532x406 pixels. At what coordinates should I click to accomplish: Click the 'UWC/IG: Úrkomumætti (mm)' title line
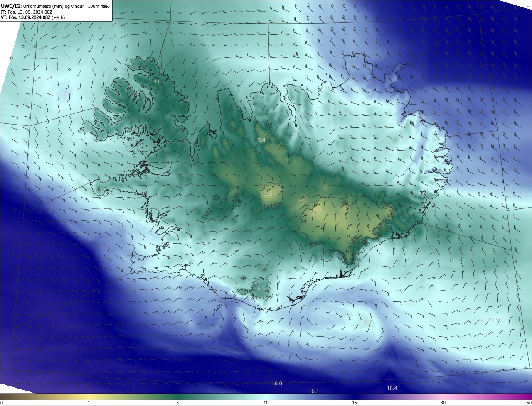[x=55, y=6]
